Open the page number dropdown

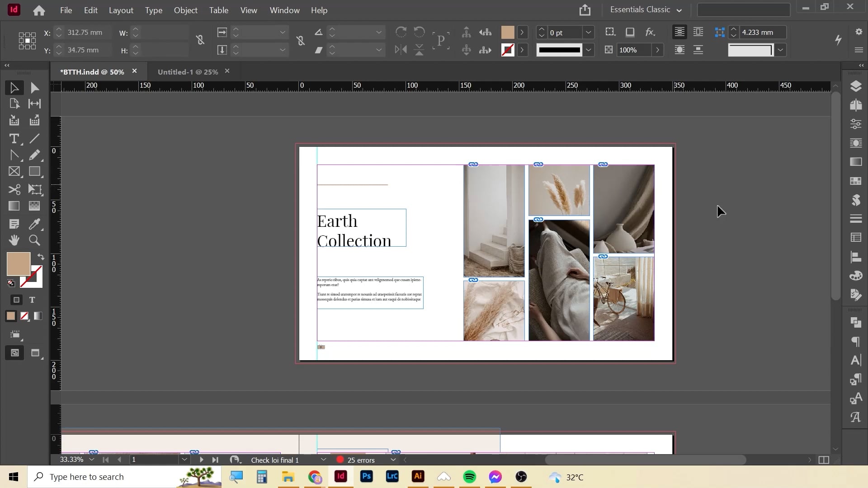click(x=184, y=460)
